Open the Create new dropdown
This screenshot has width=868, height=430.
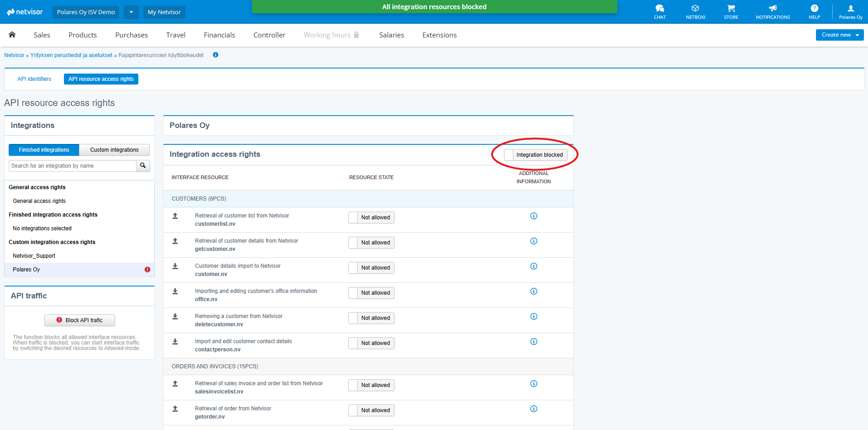click(x=839, y=35)
